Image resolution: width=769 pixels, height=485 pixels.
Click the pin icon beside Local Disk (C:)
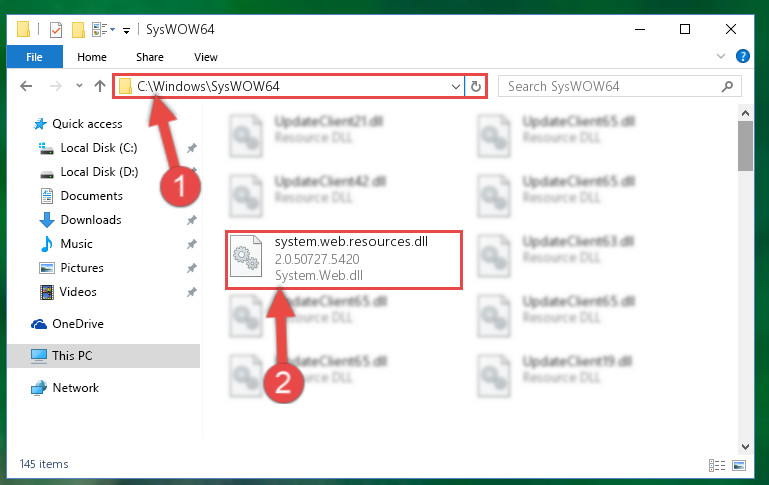[192, 148]
